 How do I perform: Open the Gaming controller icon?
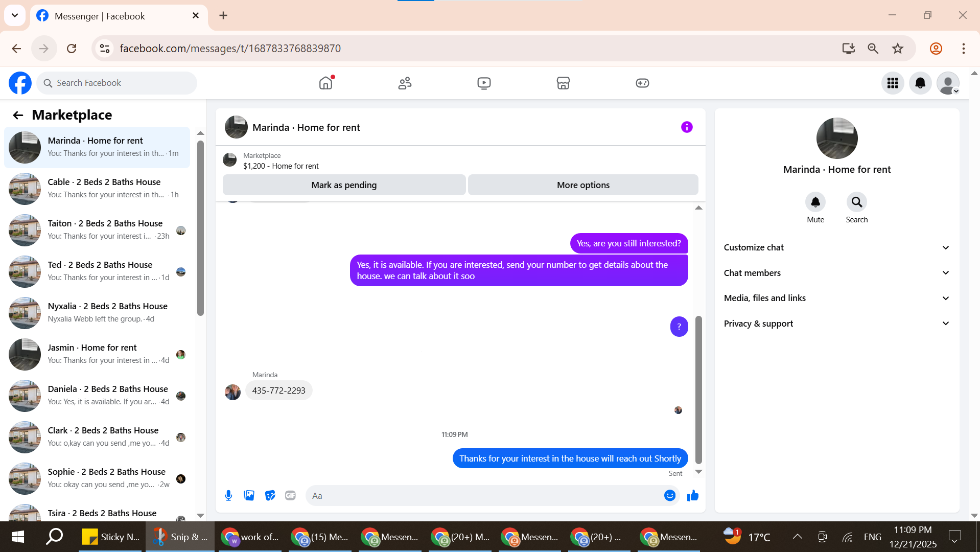[x=642, y=83]
